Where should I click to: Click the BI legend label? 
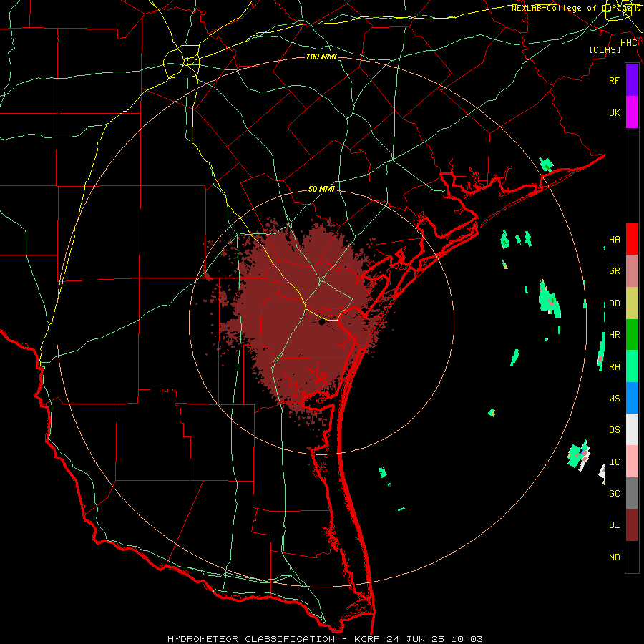614,525
